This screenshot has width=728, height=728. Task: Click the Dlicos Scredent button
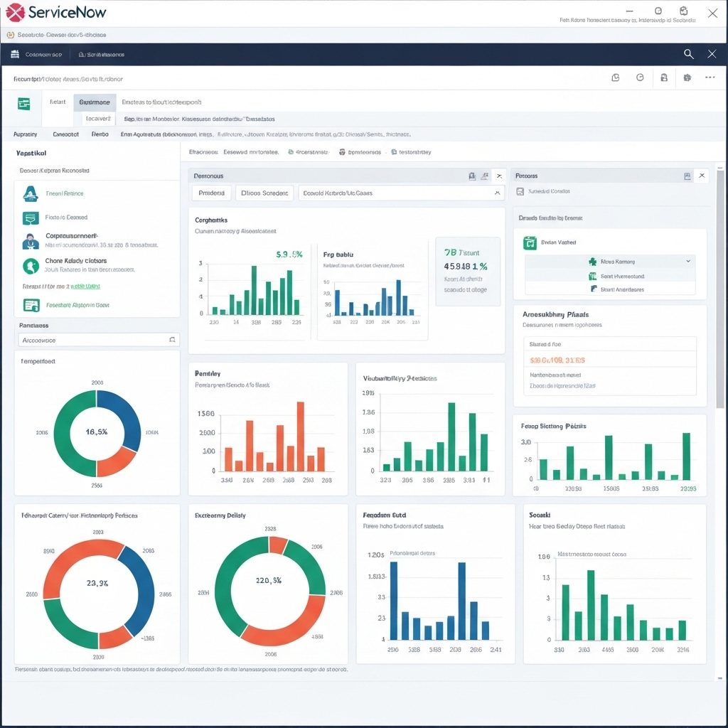point(264,193)
